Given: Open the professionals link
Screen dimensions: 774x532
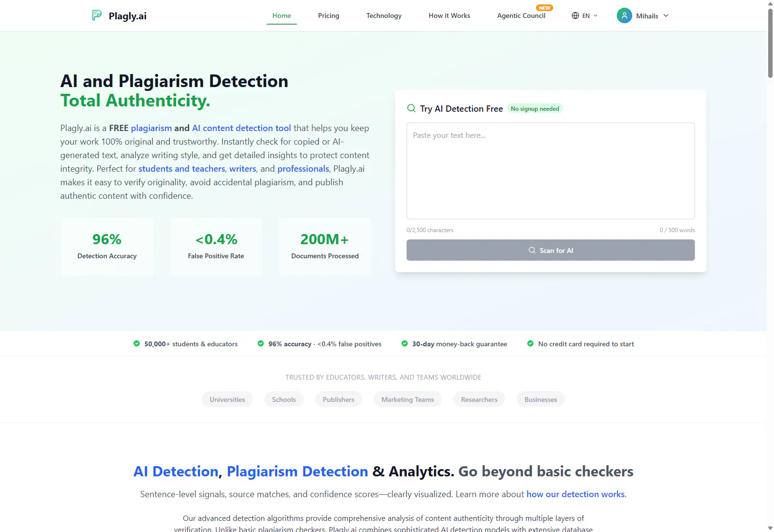Looking at the screenshot, I should click(x=303, y=169).
